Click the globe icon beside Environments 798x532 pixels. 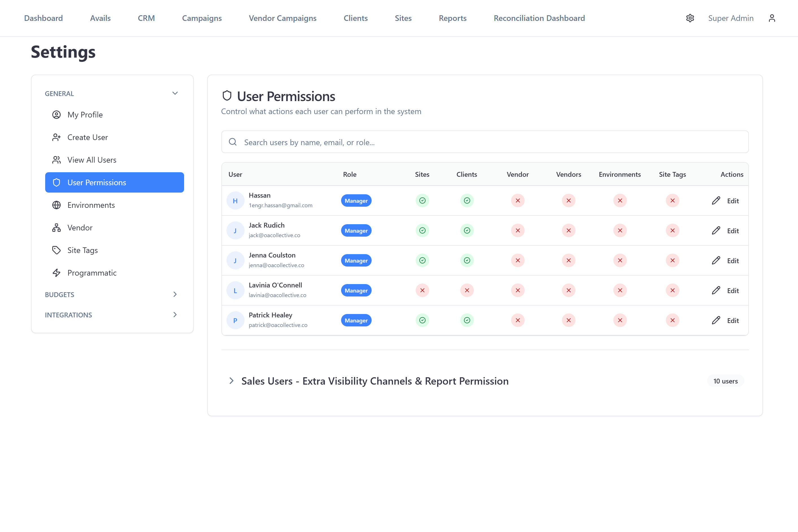56,205
